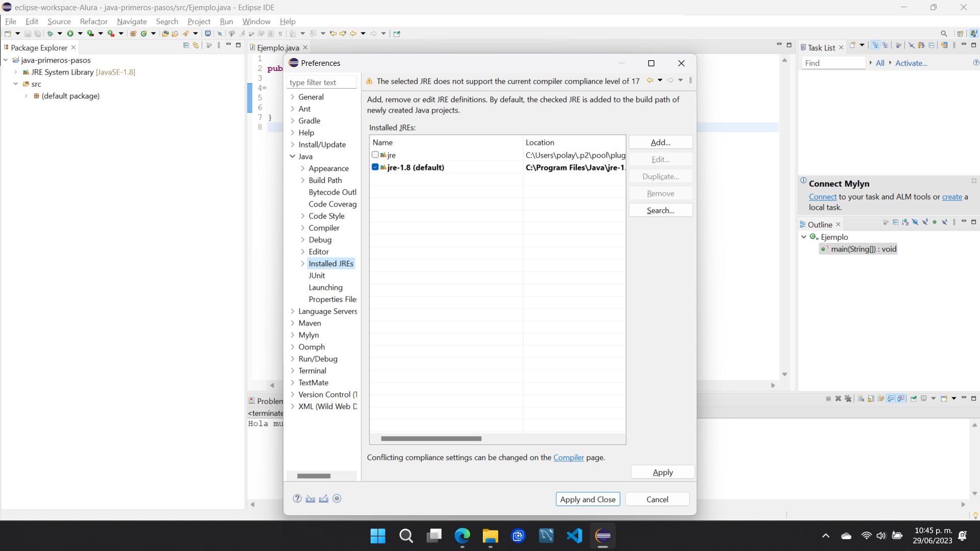This screenshot has height=551, width=980.
Task: Click the Compiler page link
Action: tap(568, 458)
